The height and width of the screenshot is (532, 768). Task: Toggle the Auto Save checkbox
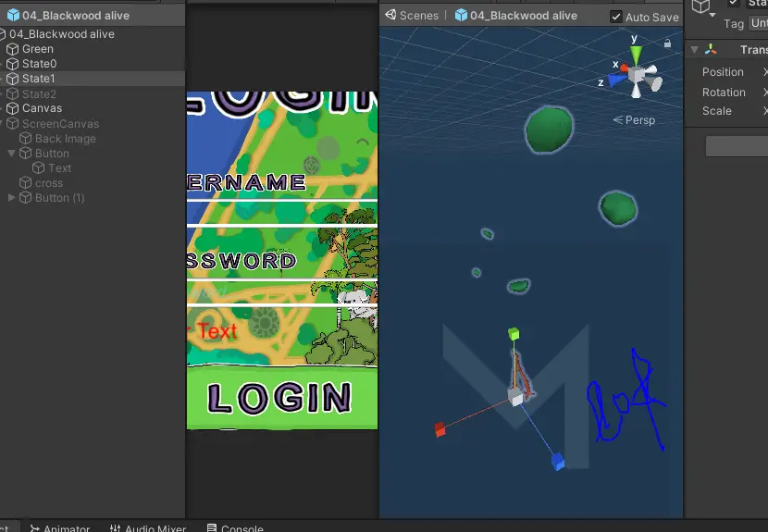616,17
